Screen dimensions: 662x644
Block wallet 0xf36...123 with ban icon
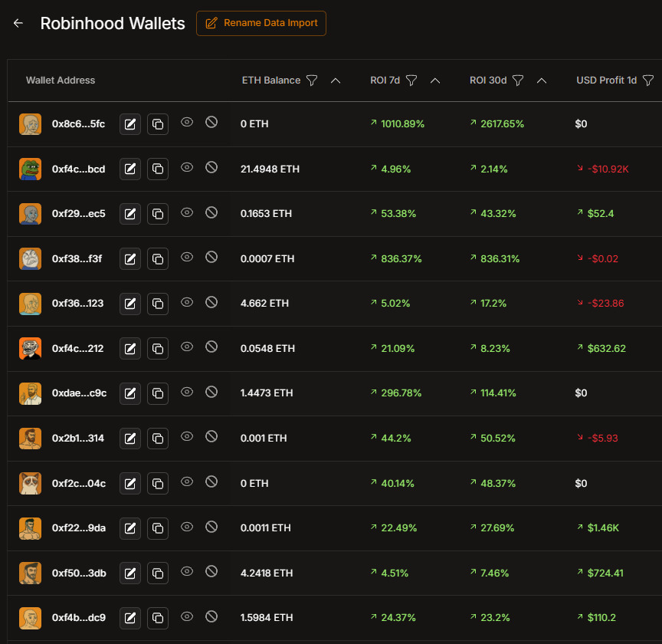(x=211, y=302)
